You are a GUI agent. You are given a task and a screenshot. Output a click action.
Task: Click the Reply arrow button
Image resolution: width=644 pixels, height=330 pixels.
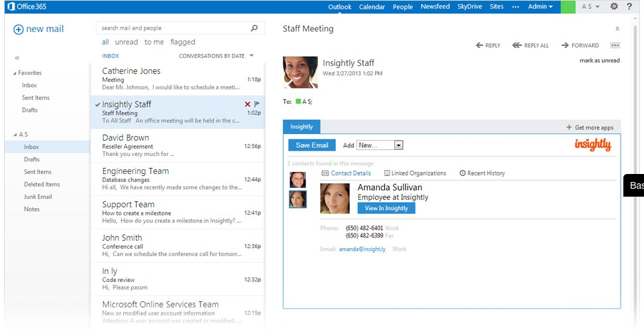[x=488, y=45]
